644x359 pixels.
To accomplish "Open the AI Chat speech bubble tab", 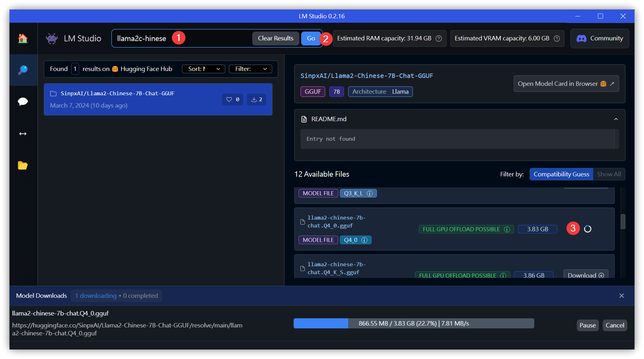I will pos(23,102).
